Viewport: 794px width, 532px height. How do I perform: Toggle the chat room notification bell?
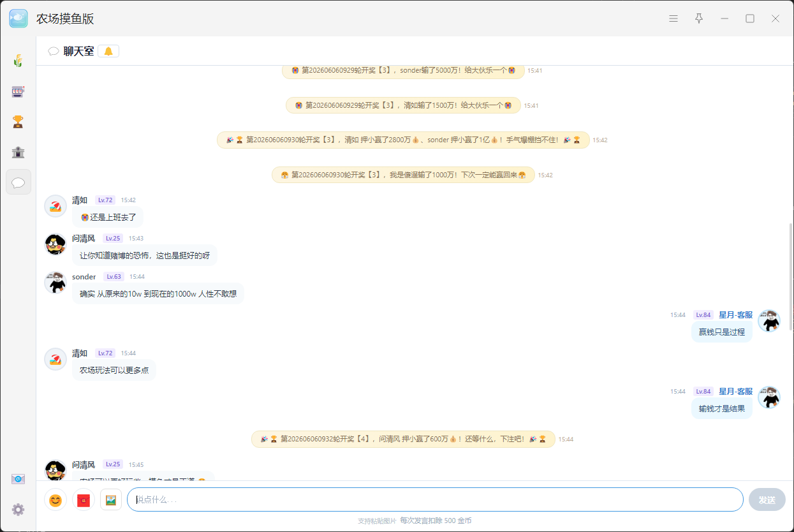pyautogui.click(x=108, y=52)
